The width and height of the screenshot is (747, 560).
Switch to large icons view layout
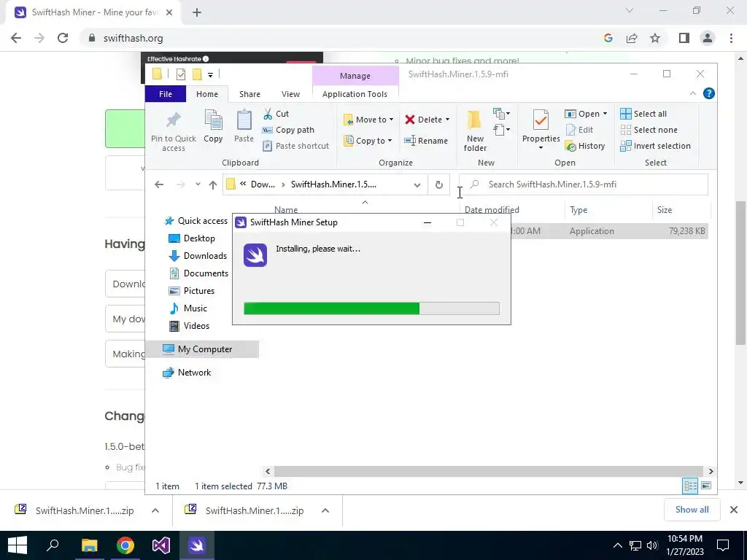point(706,486)
